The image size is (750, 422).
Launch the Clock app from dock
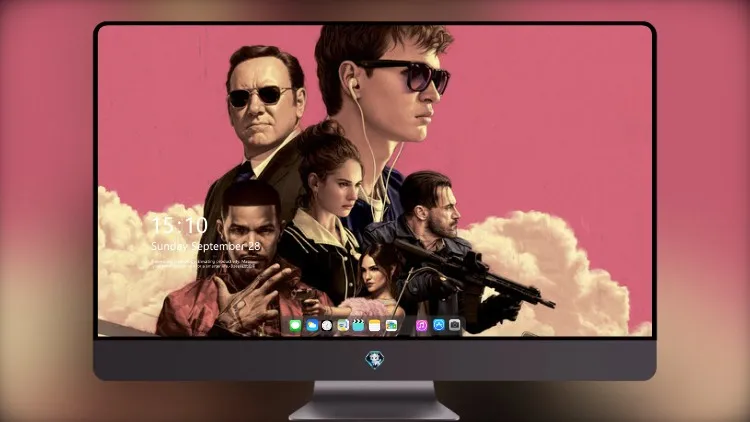(327, 326)
